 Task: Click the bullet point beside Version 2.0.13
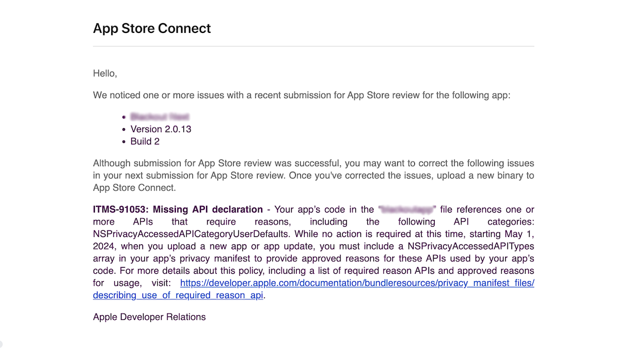tap(124, 130)
